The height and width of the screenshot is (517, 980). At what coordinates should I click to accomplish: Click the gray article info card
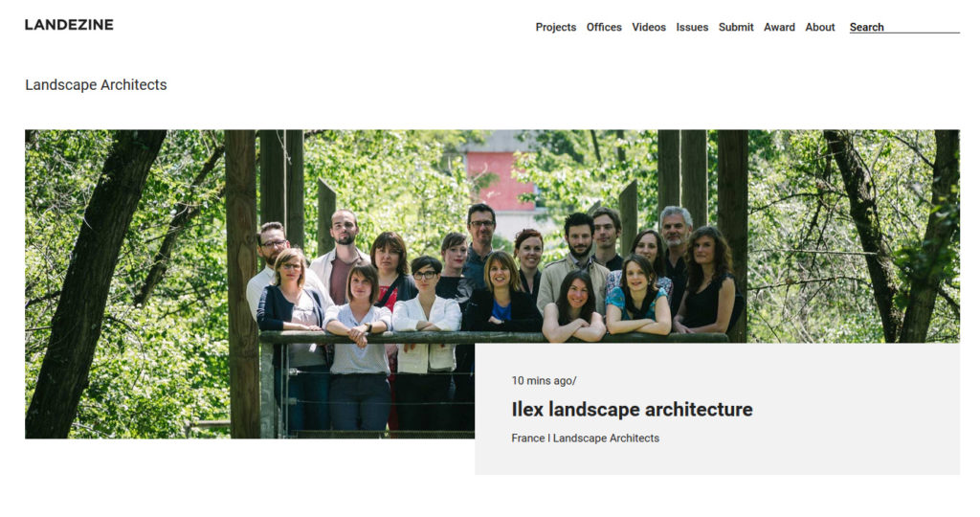coord(717,409)
